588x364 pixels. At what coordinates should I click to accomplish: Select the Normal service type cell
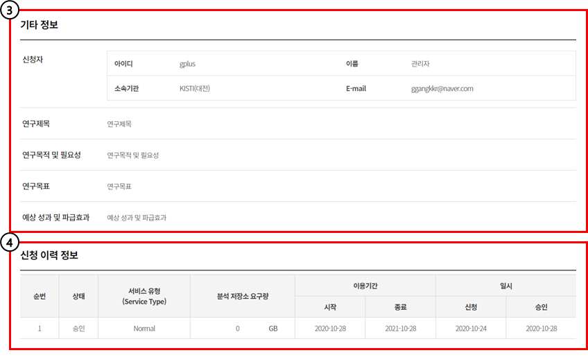click(x=144, y=329)
